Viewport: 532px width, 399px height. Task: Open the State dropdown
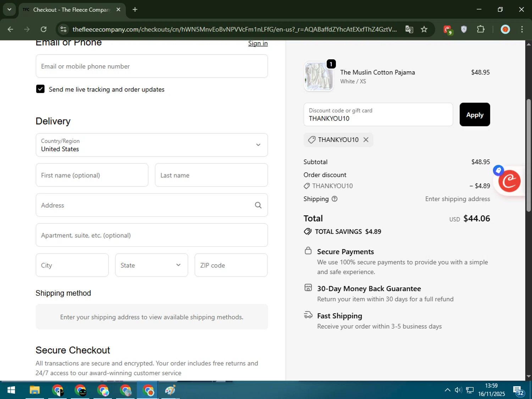[151, 265]
